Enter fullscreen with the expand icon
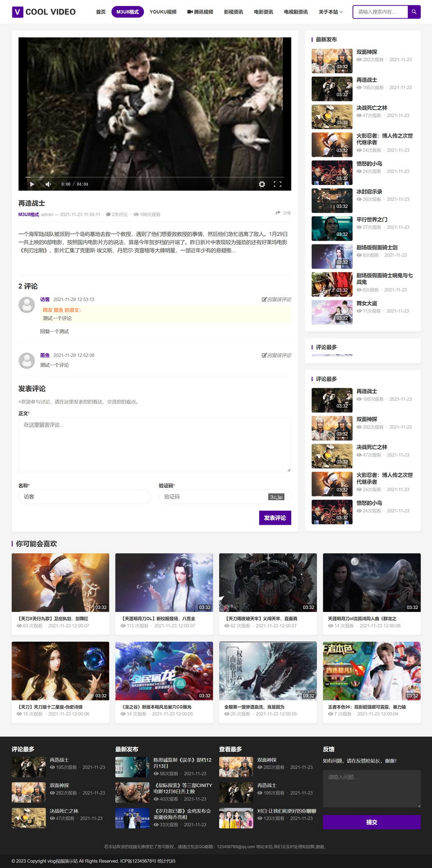This screenshot has width=432, height=868. point(277,184)
